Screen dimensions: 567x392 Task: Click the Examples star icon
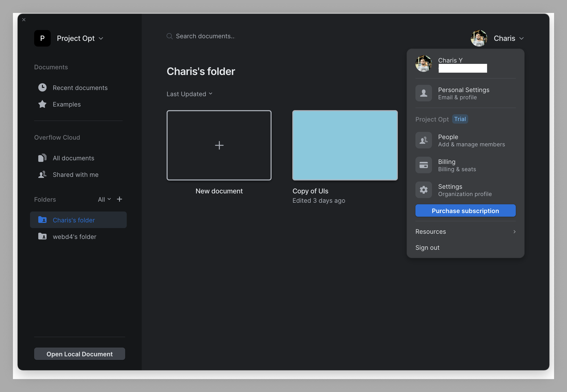pyautogui.click(x=42, y=104)
